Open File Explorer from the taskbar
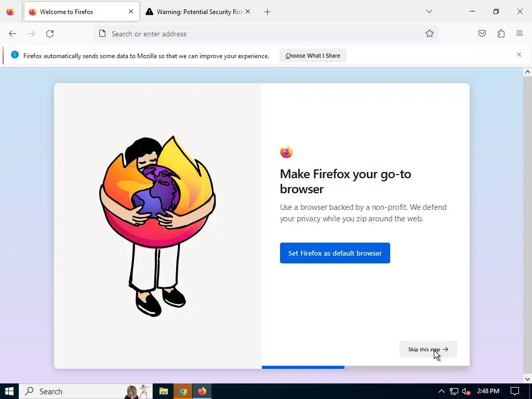This screenshot has width=532, height=399. coord(164,391)
